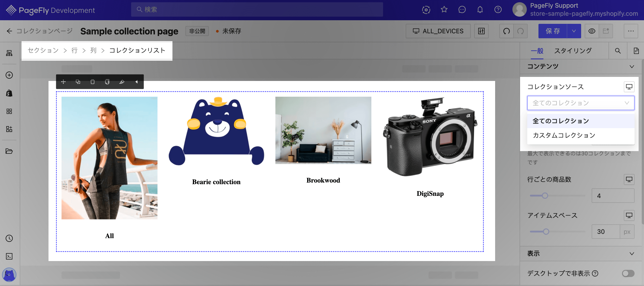644x286 pixels.
Task: Click 行 in the breadcrumb
Action: point(74,50)
